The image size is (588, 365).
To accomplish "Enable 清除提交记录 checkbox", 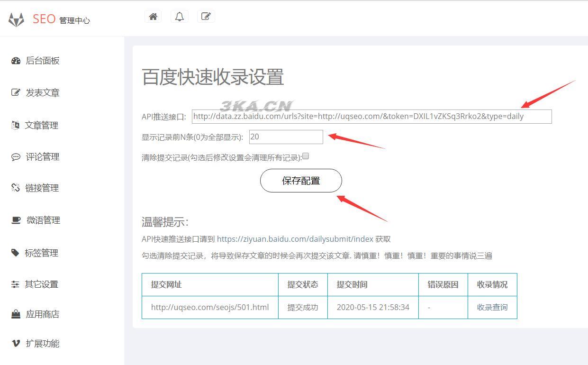I will point(306,155).
